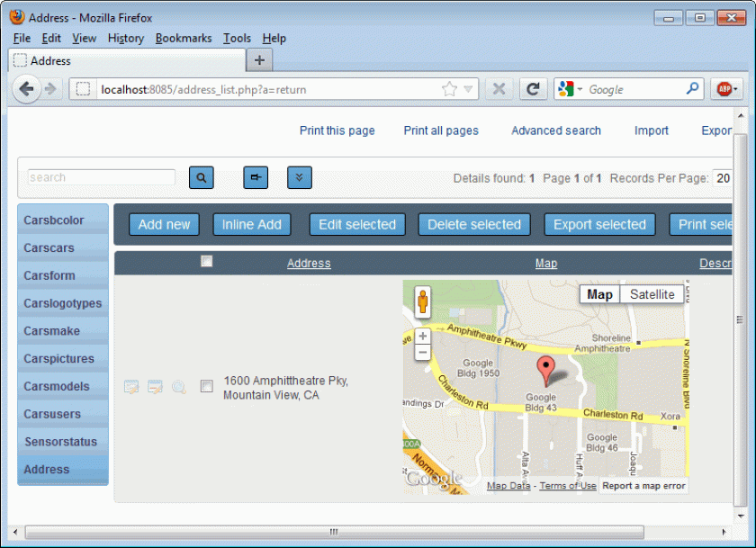Click the Export selected button
Image resolution: width=756 pixels, height=548 pixels.
(599, 225)
